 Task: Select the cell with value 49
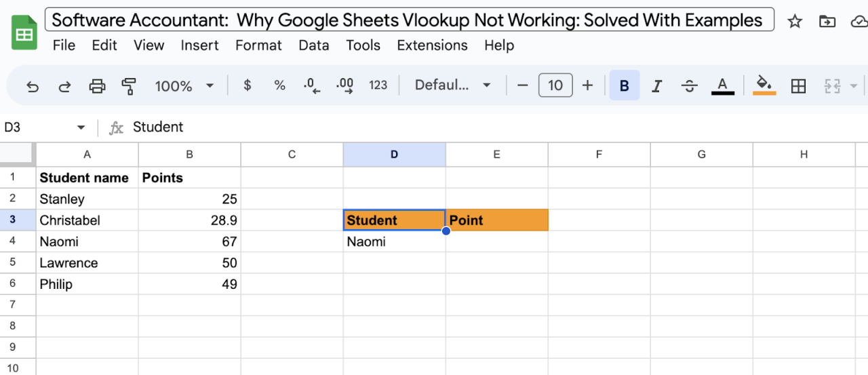[190, 284]
